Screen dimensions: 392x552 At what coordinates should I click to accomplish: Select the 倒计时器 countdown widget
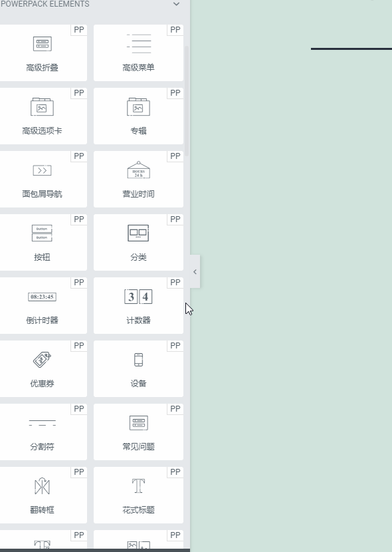42,305
